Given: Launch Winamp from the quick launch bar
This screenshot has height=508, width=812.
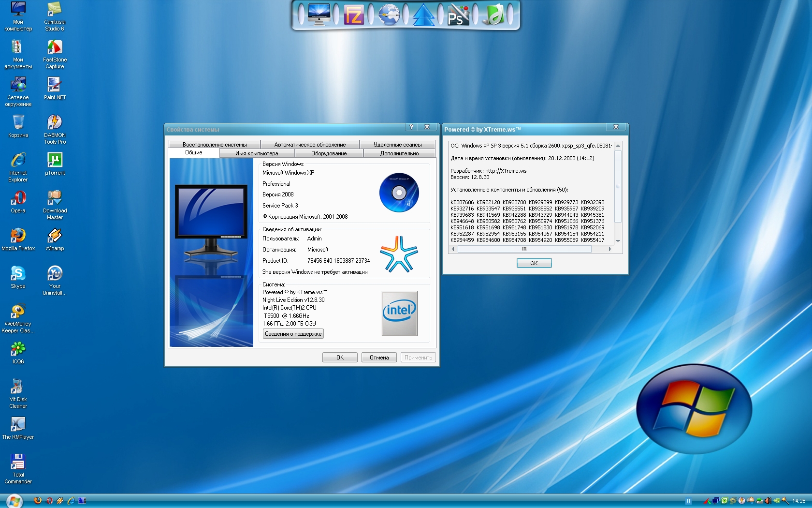Looking at the screenshot, I should coord(60,501).
